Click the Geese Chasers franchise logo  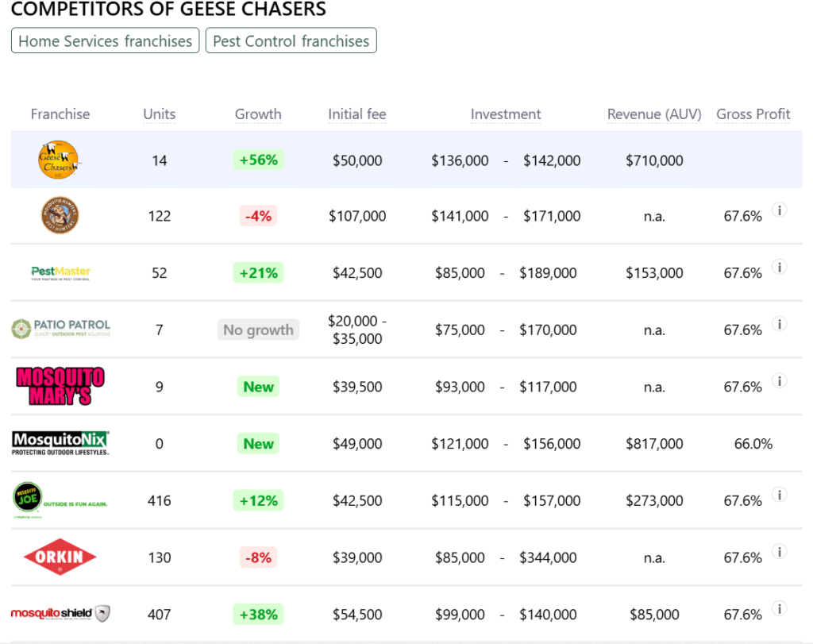(59, 160)
